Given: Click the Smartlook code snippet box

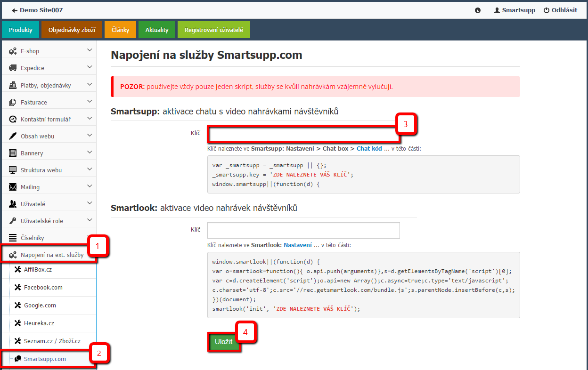Looking at the screenshot, I should 364,285.
